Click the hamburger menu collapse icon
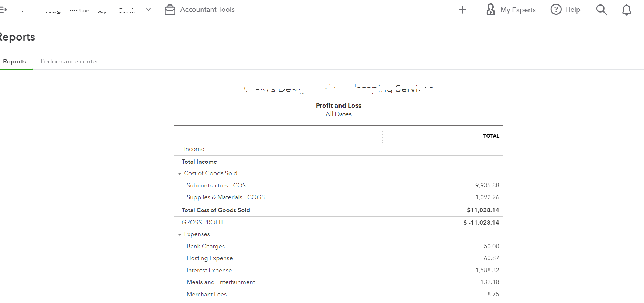 tap(3, 10)
